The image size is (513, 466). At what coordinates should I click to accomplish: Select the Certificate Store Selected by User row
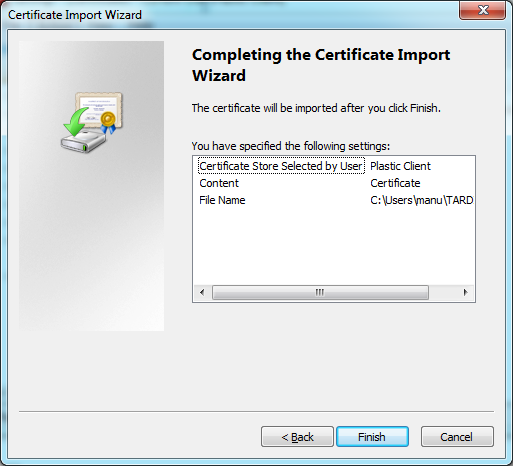[x=281, y=166]
